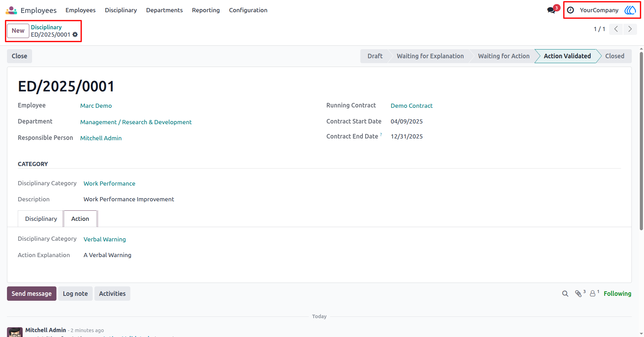Switch to the Action tab
The height and width of the screenshot is (337, 644).
coord(80,219)
